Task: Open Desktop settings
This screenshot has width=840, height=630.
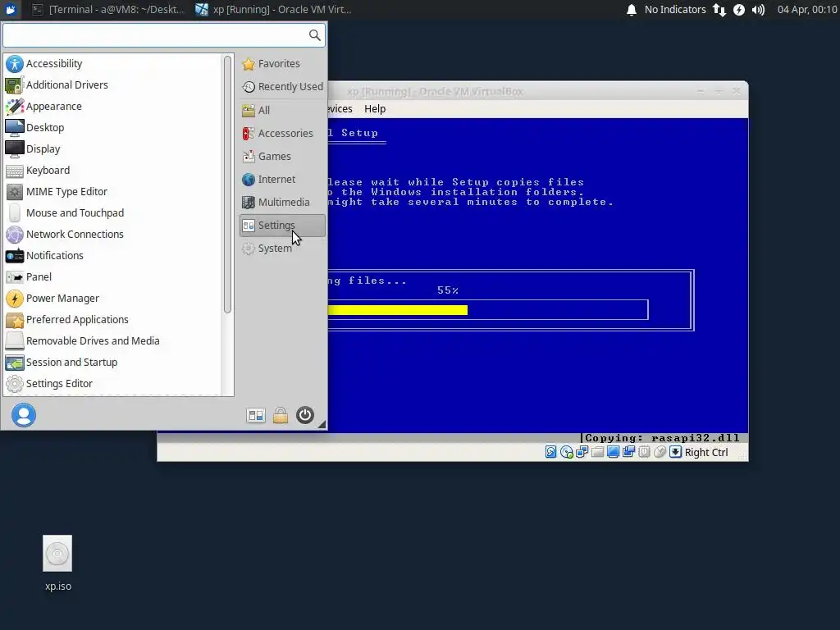Action: [x=112, y=127]
